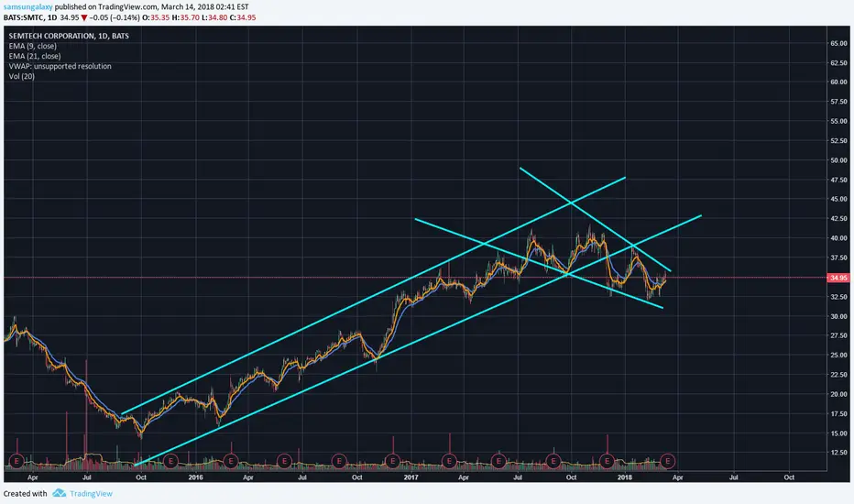Image resolution: width=854 pixels, height=504 pixels.
Task: Click the close value C:34.95 in header
Action: (241, 17)
